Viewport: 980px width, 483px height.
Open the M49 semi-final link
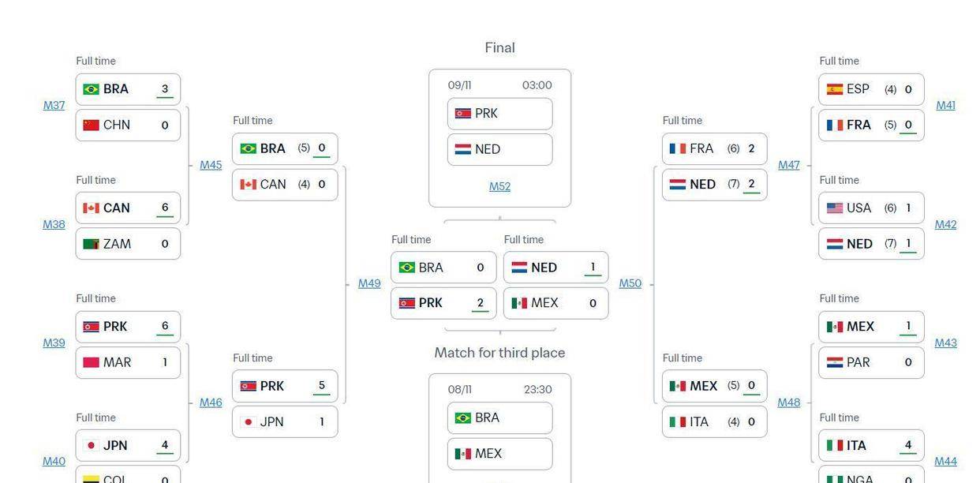coord(369,283)
